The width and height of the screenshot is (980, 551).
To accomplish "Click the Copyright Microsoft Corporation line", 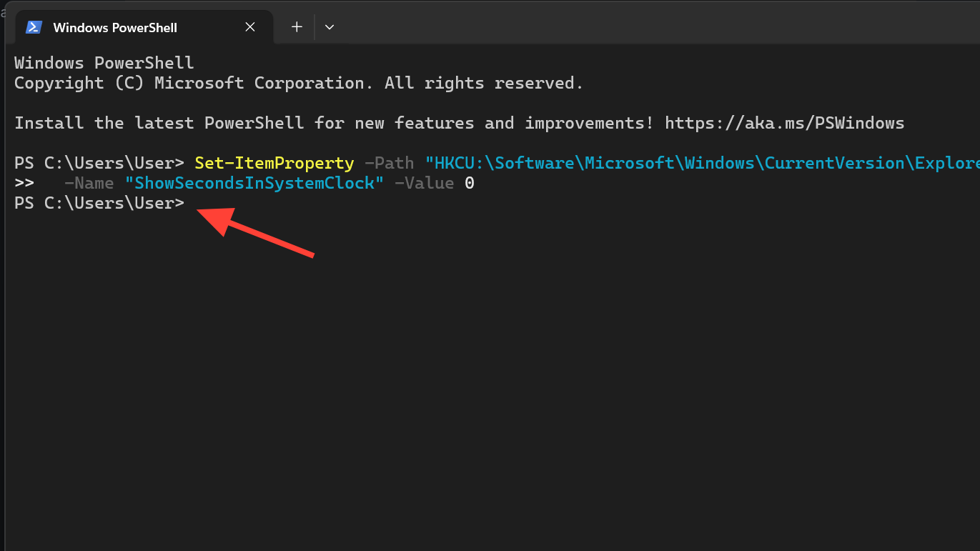I will coord(299,83).
